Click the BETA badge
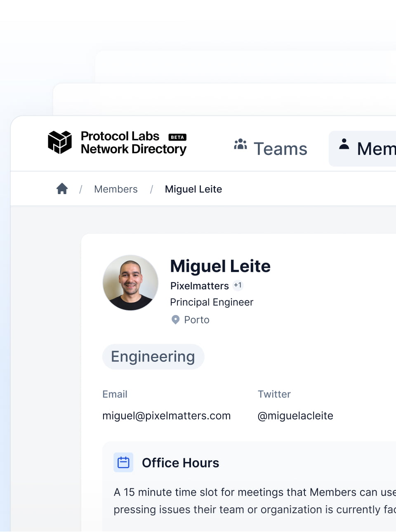396x532 pixels. 177,137
